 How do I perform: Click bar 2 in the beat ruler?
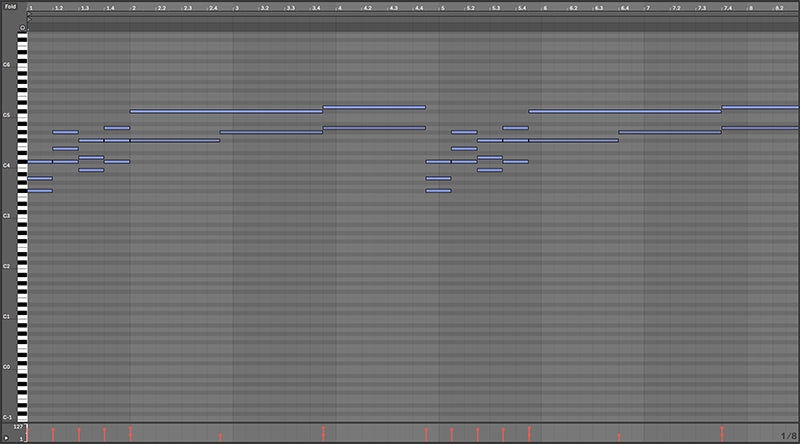pos(133,8)
